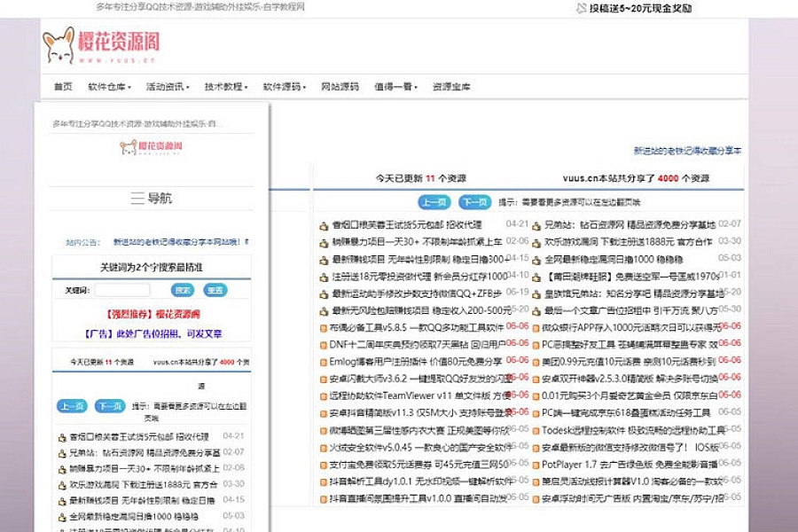This screenshot has height=532, width=798.
Task: Click the 投稿送5~20元现金奖励 link
Action: (640, 8)
